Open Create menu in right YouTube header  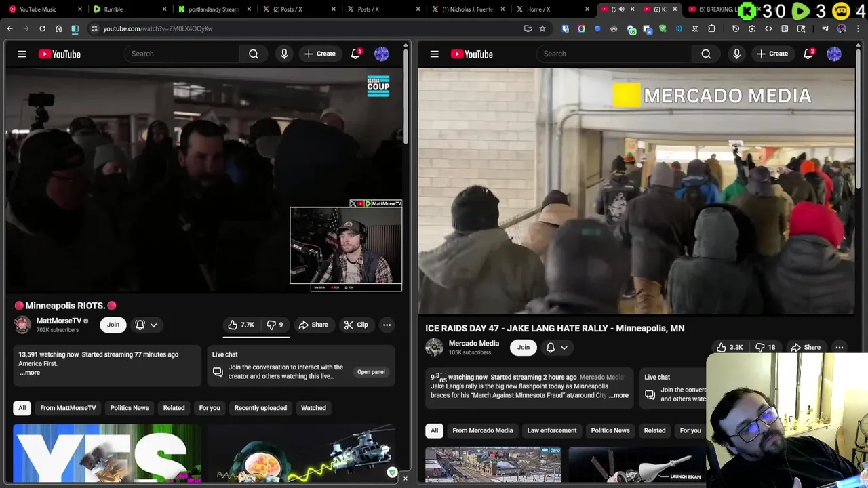pyautogui.click(x=772, y=54)
